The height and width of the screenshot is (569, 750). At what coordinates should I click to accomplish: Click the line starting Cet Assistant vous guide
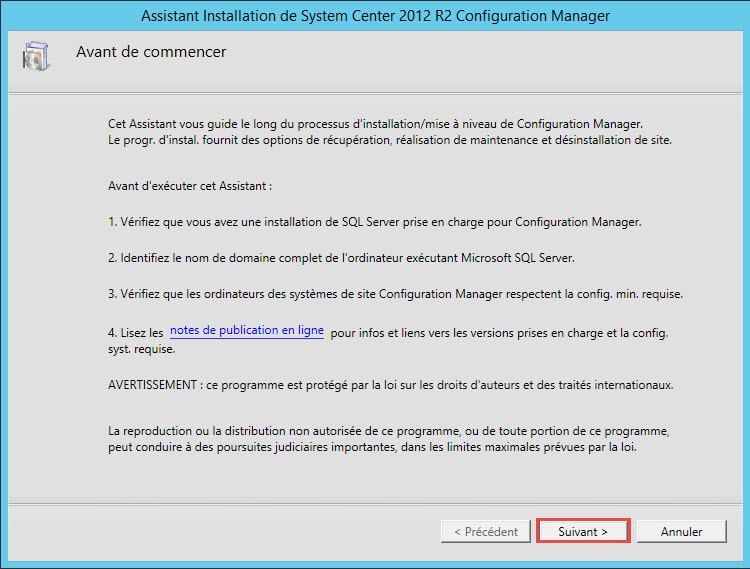[375, 124]
